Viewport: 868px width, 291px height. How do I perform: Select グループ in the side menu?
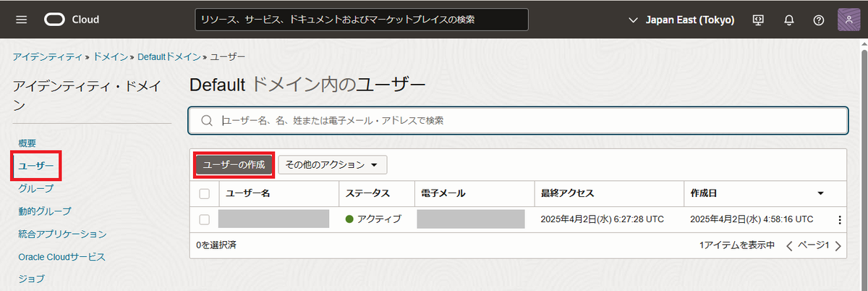point(35,188)
